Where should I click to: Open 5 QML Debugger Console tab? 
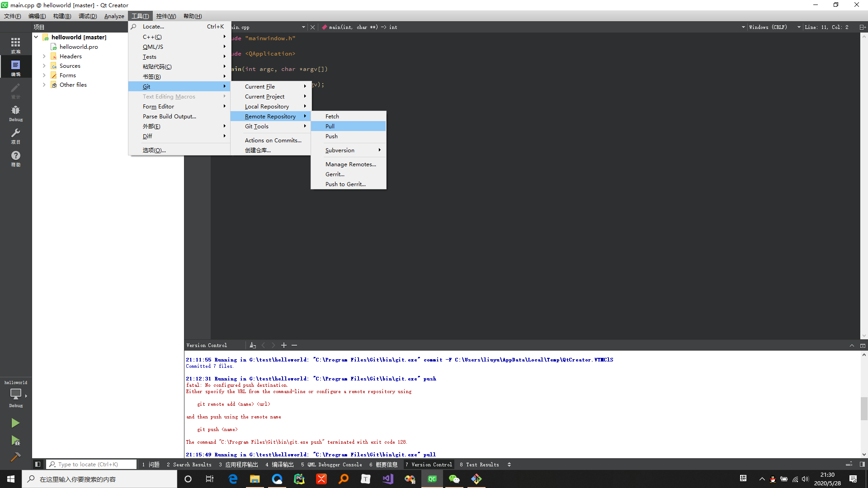coord(331,465)
